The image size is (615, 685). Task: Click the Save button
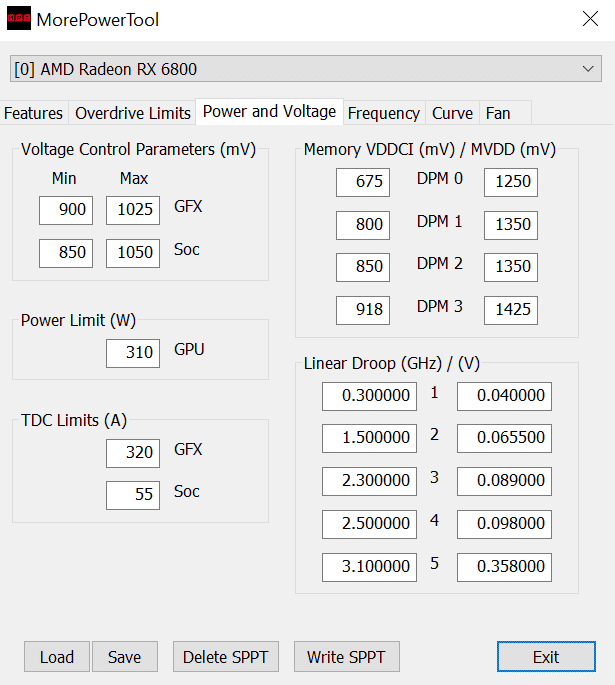tap(124, 657)
